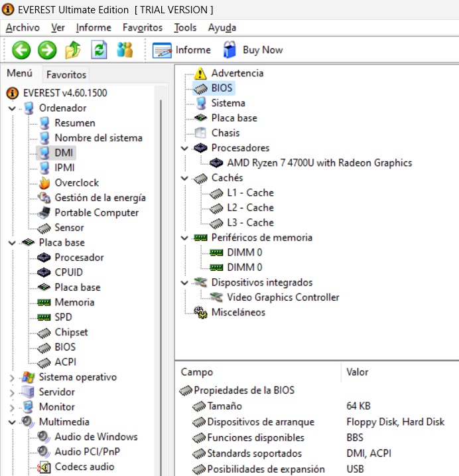Viewport: 459px width, 476px height.
Task: Select Memoria in the left tree
Action: 75,302
